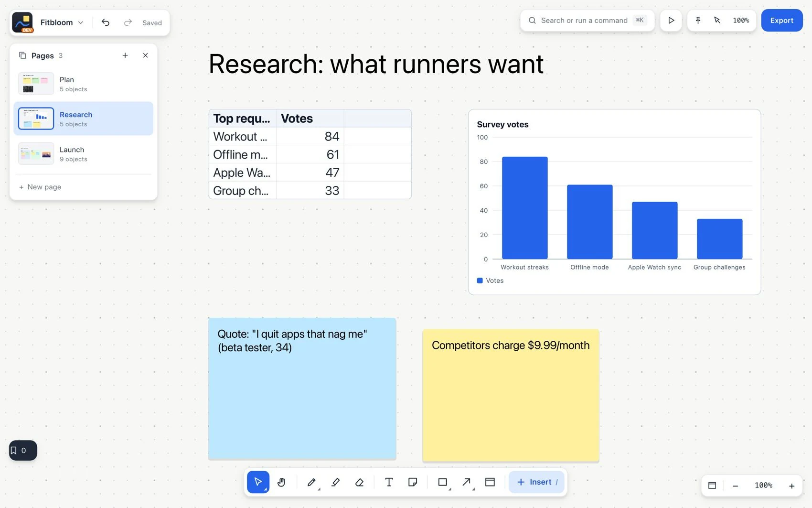The height and width of the screenshot is (508, 812).
Task: Open the bookmarks counter badge
Action: click(x=23, y=450)
